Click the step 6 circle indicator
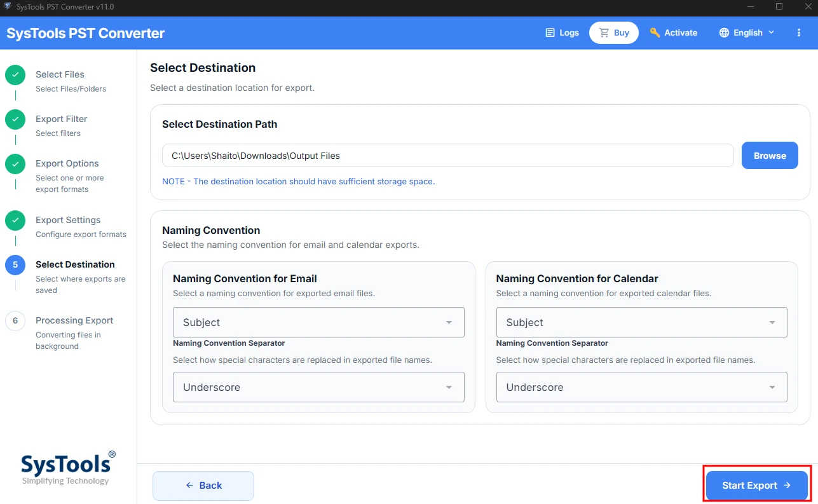818x504 pixels. [15, 321]
